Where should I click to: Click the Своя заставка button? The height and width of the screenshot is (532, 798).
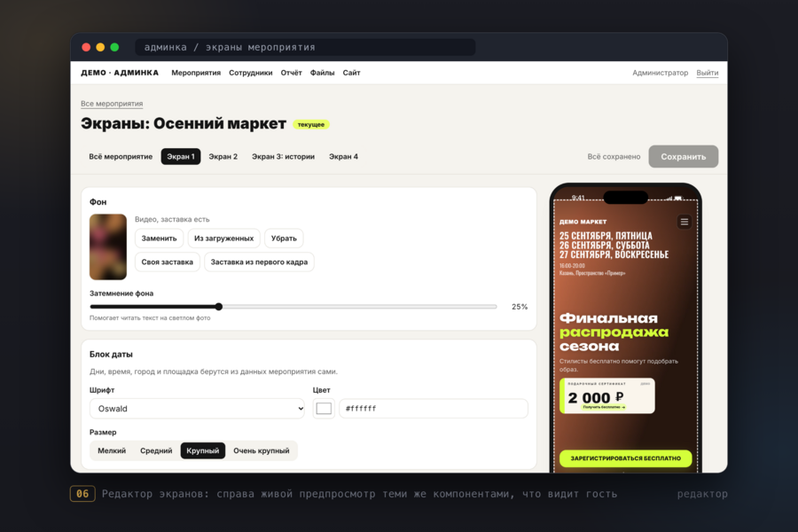(x=167, y=262)
